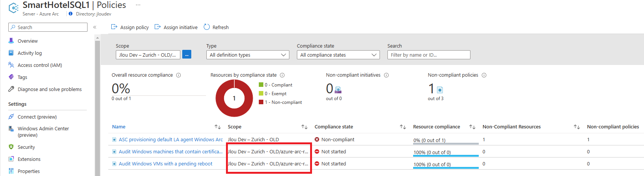The height and width of the screenshot is (176, 644).
Task: Click info icon beside Non-compliant policies
Action: click(x=484, y=75)
